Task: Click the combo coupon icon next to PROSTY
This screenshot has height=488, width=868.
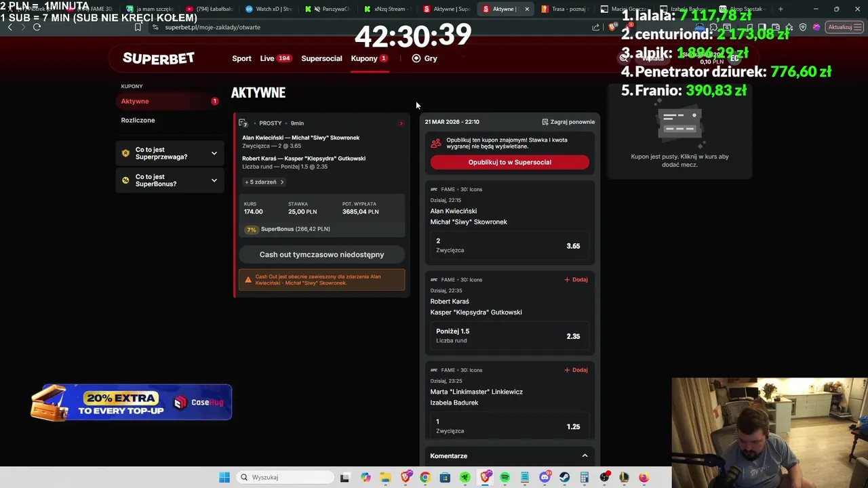Action: click(x=243, y=123)
